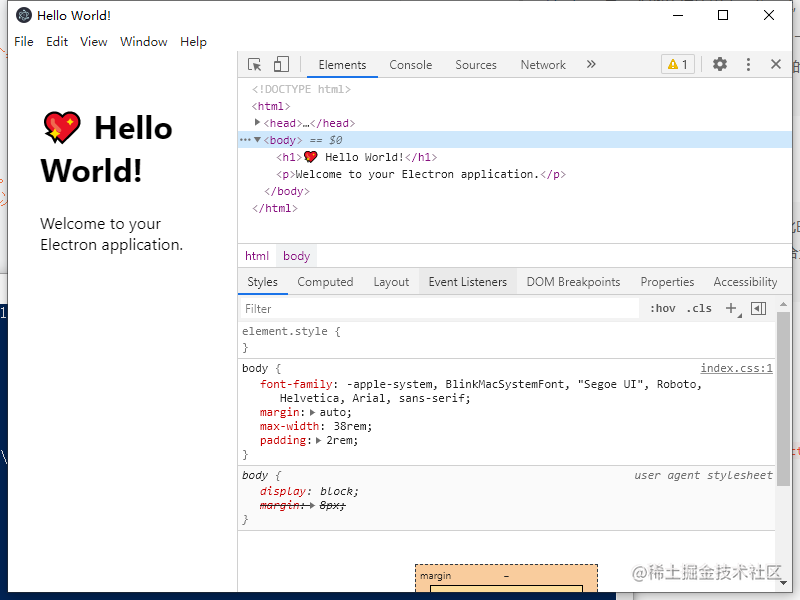Toggle the device toolbar icon
This screenshot has width=800, height=600.
click(x=281, y=64)
